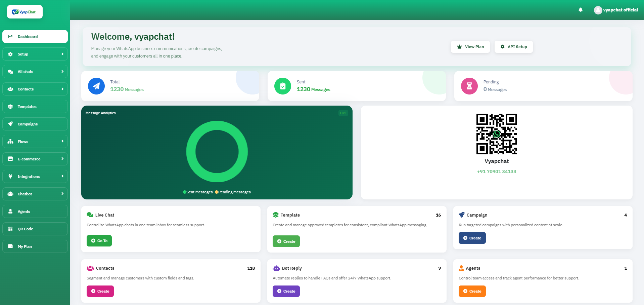644x305 pixels.
Task: Open notifications bell icon
Action: [x=581, y=10]
